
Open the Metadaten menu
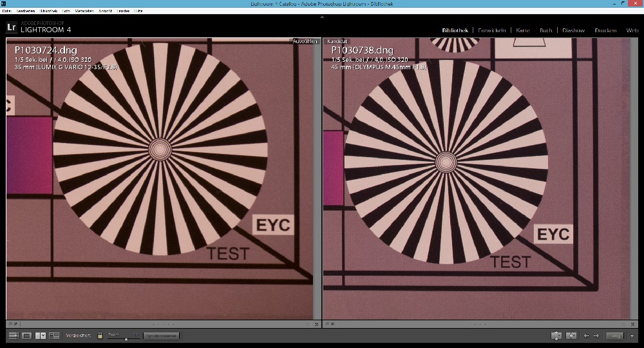click(x=84, y=11)
